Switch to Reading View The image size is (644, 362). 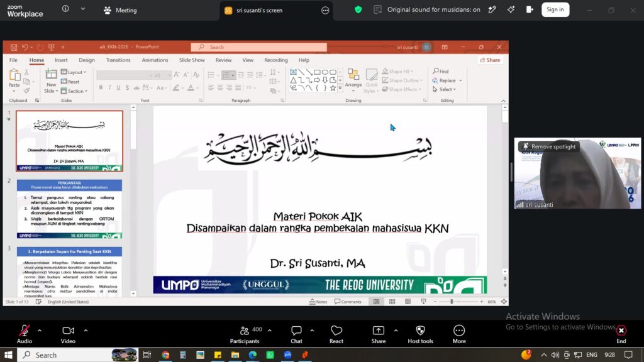click(408, 302)
